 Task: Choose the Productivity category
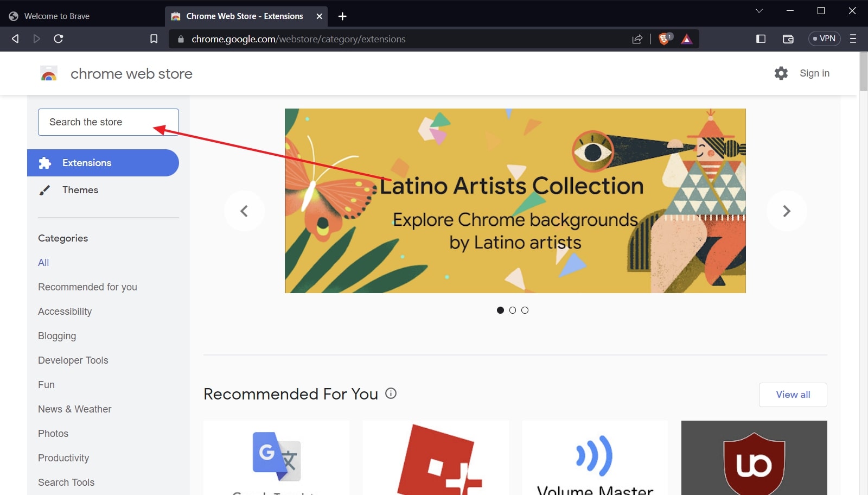(63, 458)
